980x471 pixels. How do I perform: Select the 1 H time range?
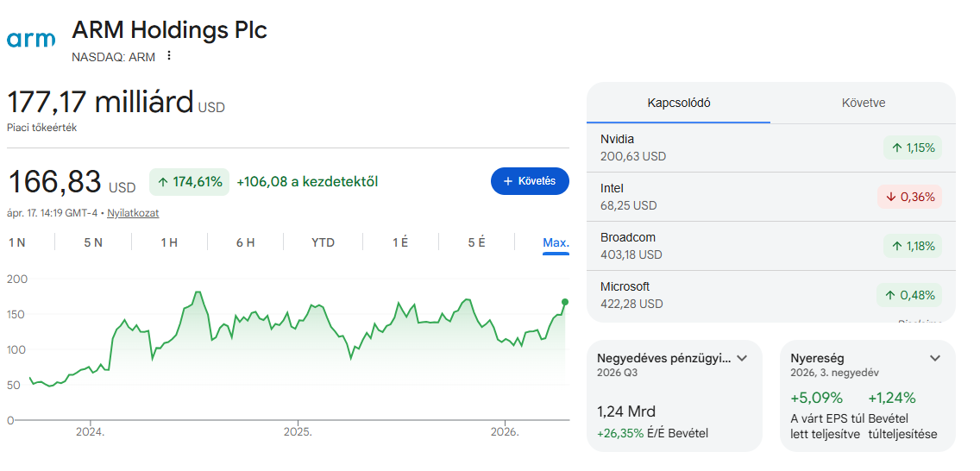[169, 242]
